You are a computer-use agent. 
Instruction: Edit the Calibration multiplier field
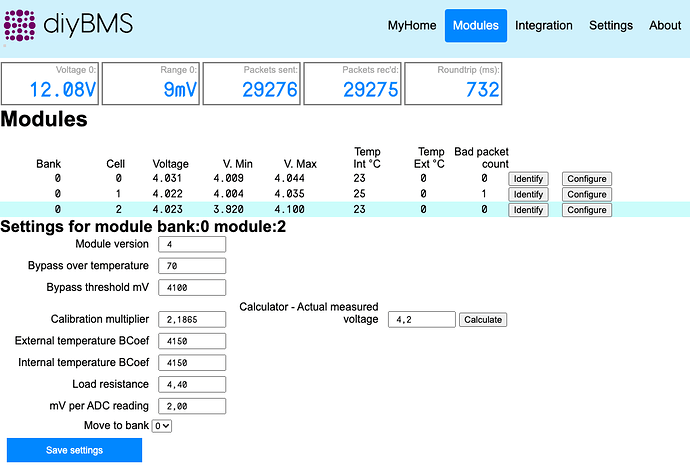pos(192,319)
